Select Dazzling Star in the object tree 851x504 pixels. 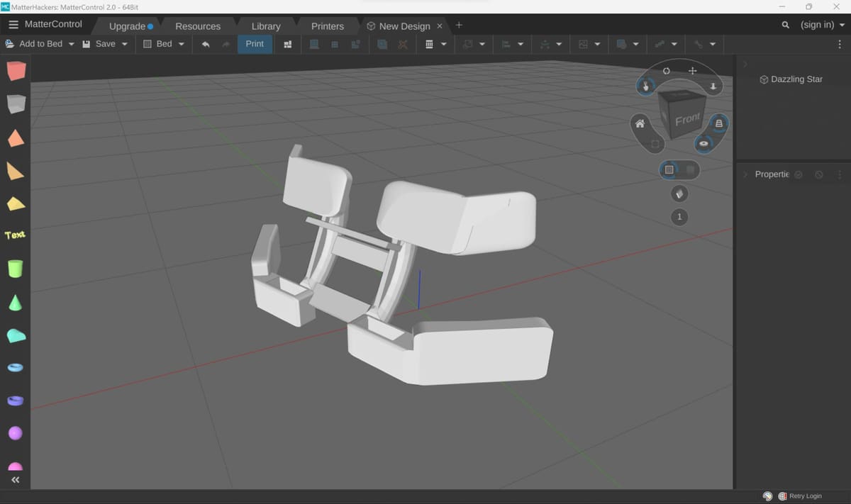click(x=796, y=79)
